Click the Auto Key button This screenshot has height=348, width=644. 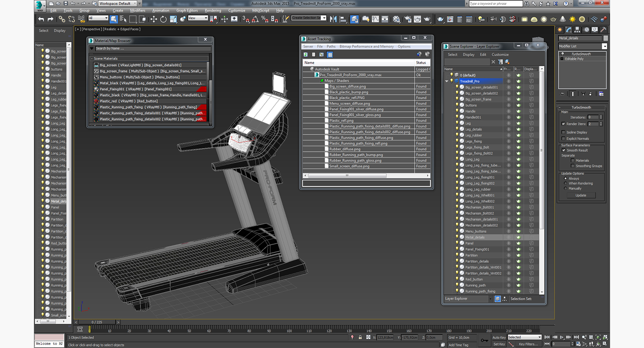(499, 337)
